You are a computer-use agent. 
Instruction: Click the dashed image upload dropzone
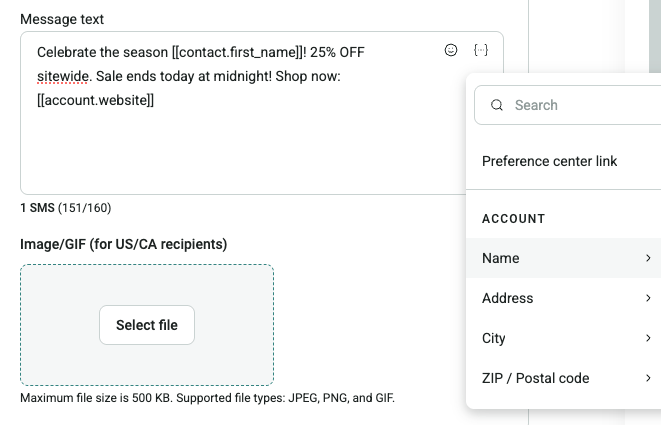pos(147,290)
